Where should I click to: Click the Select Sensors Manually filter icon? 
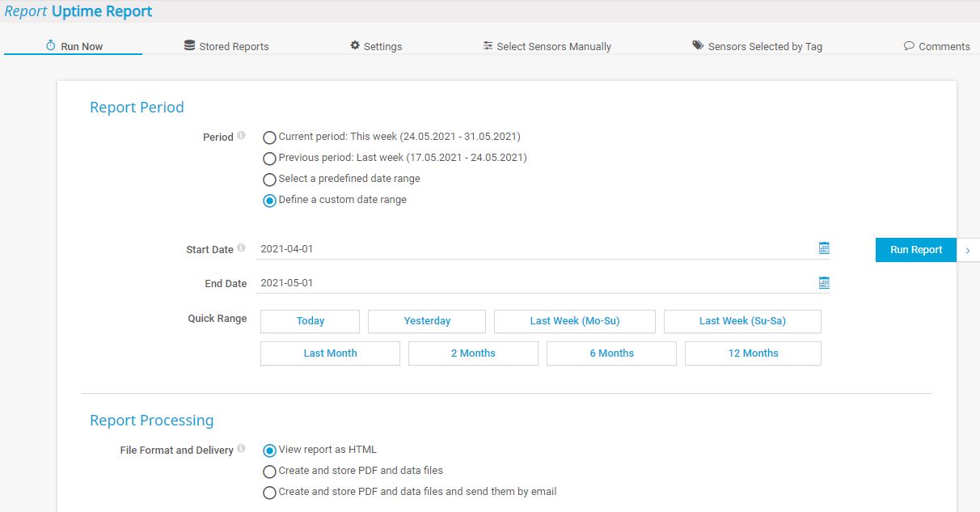[488, 46]
